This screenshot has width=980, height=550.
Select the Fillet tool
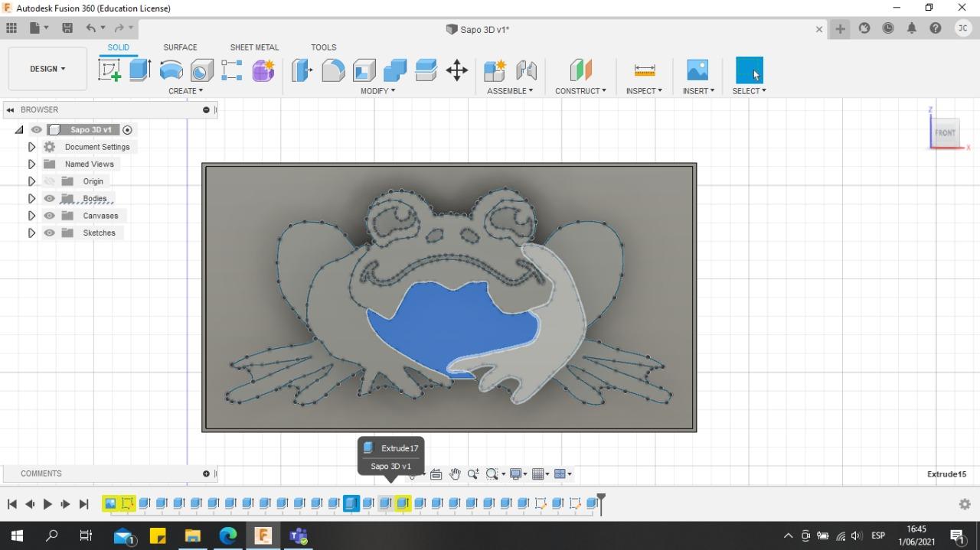[333, 70]
